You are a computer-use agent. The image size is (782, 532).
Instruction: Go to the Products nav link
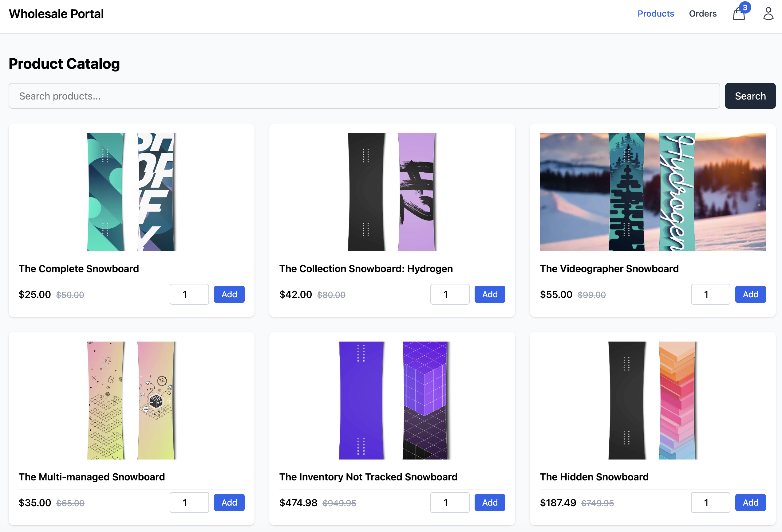[655, 14]
